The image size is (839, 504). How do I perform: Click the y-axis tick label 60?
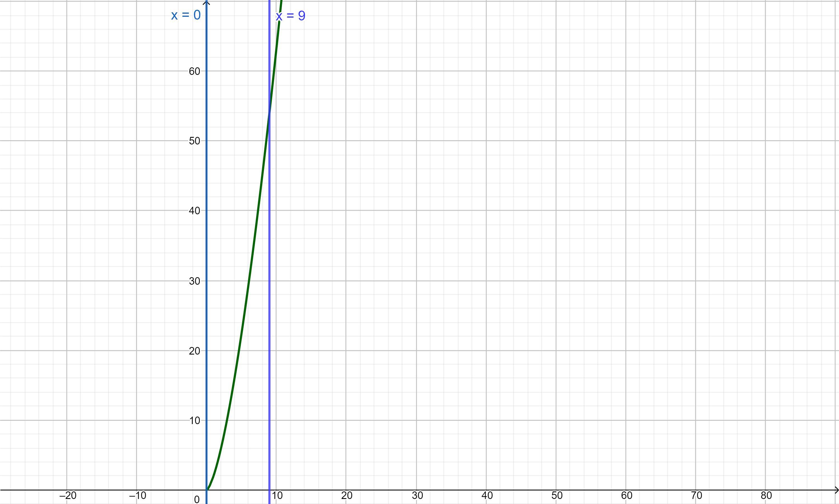194,71
